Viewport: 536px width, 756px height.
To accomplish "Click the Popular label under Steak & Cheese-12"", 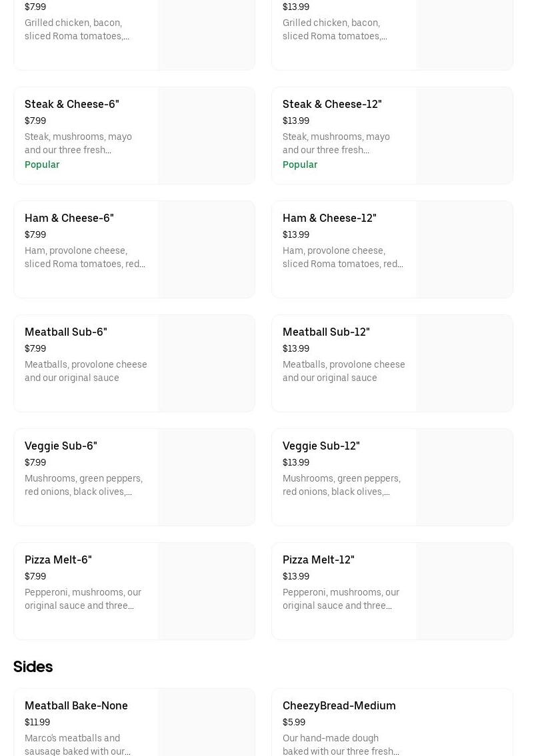I will click(300, 165).
